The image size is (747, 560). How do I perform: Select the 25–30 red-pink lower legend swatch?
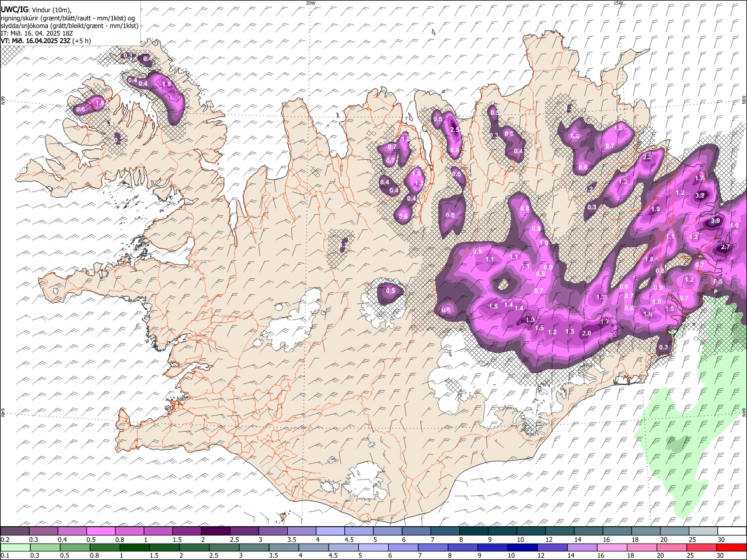click(702, 547)
